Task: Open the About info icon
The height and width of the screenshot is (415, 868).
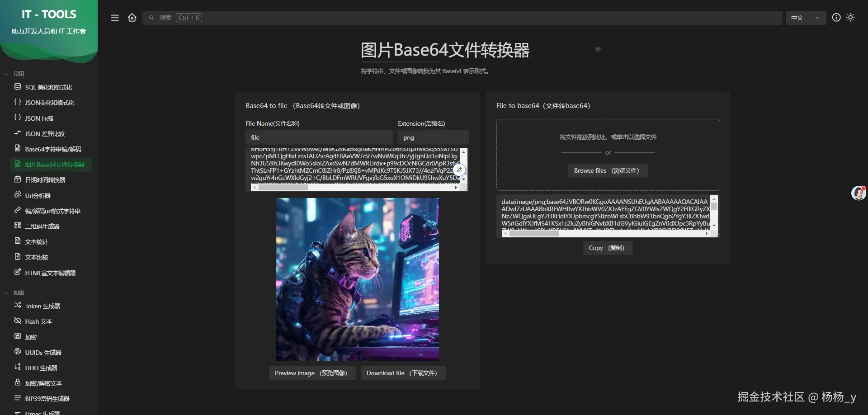Action: coord(836,17)
